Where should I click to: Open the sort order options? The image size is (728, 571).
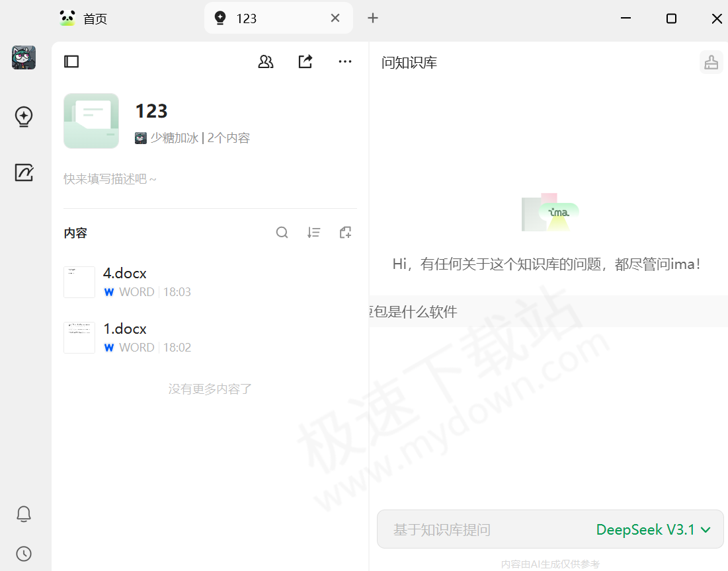(314, 233)
